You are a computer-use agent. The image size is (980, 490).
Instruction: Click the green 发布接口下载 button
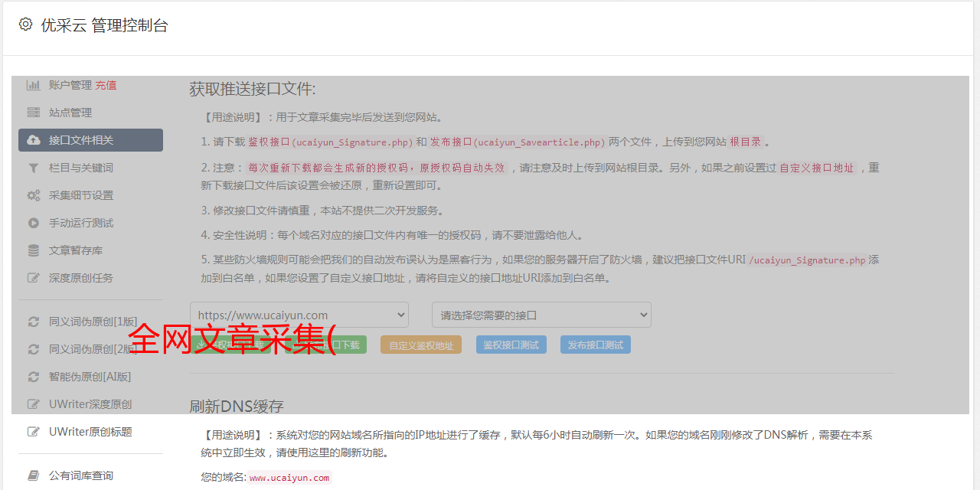click(326, 345)
